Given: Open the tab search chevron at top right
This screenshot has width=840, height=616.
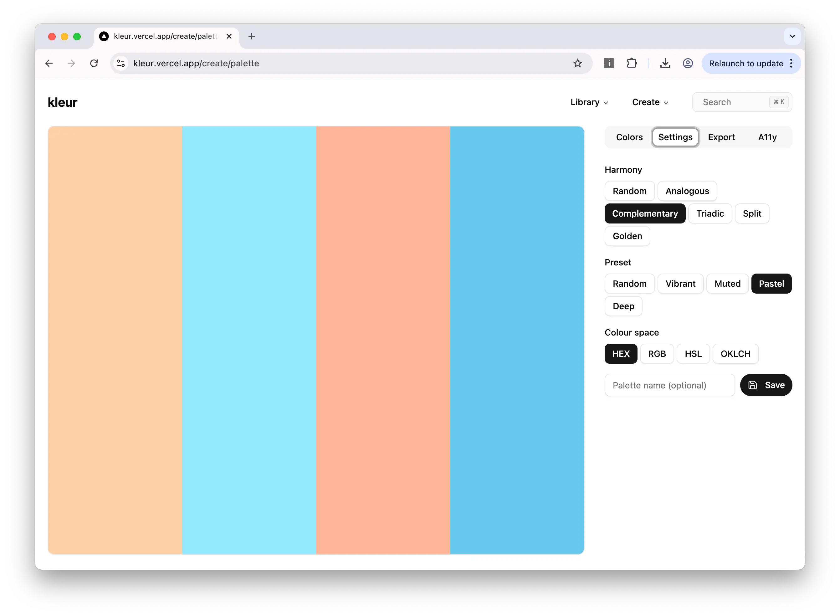Looking at the screenshot, I should point(792,36).
